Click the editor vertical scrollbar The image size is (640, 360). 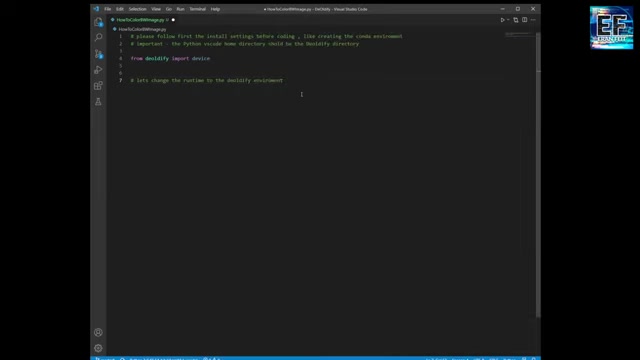tap(538, 175)
